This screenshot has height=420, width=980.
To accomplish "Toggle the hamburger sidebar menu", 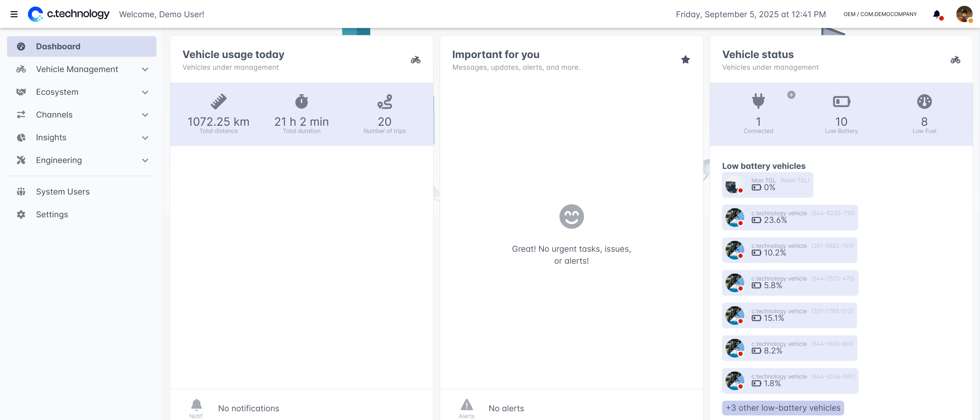I will coord(14,15).
